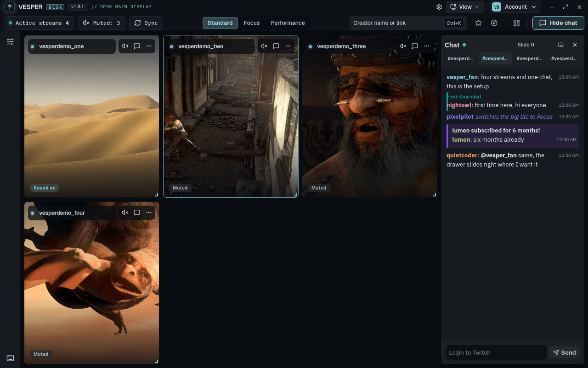588x368 pixels.
Task: Select the vesperdemo_three stream video
Action: click(369, 116)
